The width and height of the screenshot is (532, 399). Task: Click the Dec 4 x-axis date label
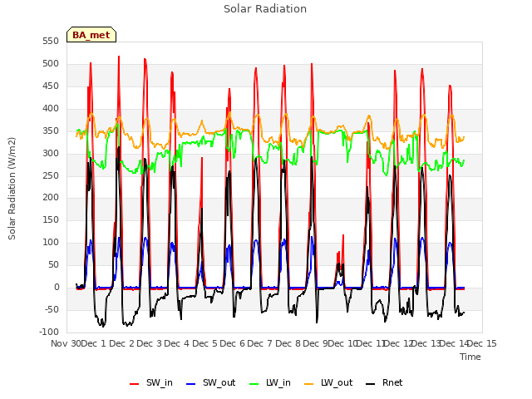(x=177, y=343)
